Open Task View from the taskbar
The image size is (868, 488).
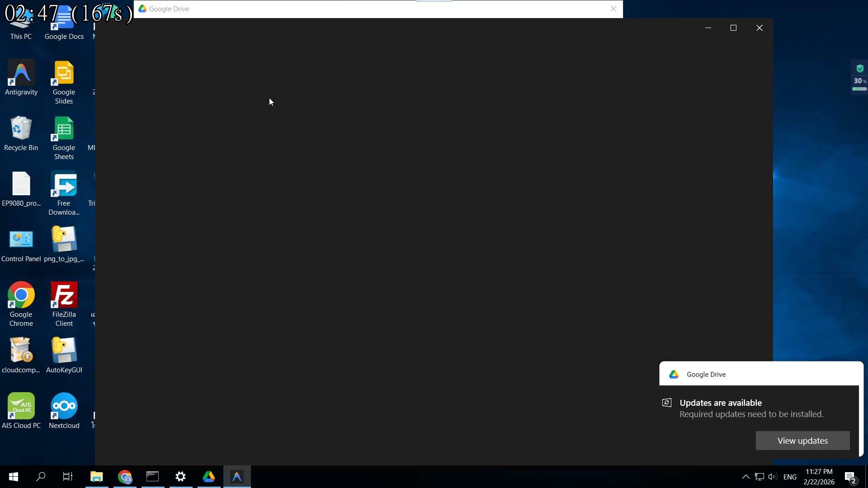click(67, 477)
